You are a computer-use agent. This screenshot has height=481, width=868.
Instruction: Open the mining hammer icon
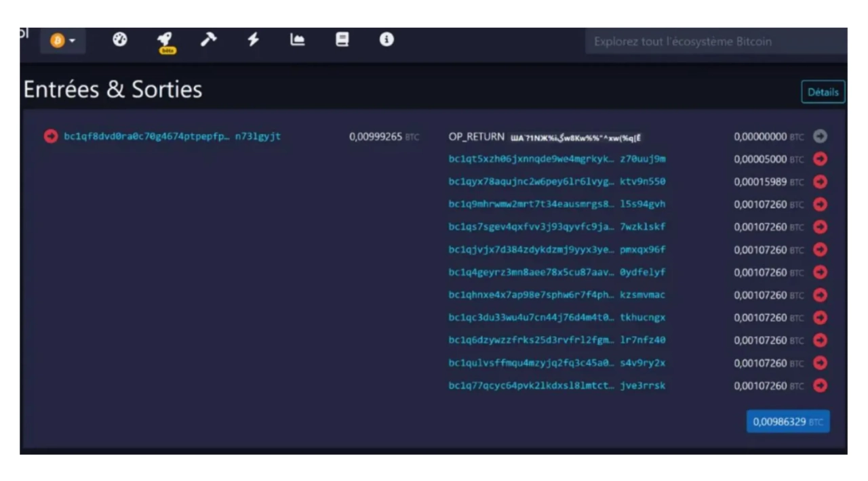pyautogui.click(x=208, y=40)
